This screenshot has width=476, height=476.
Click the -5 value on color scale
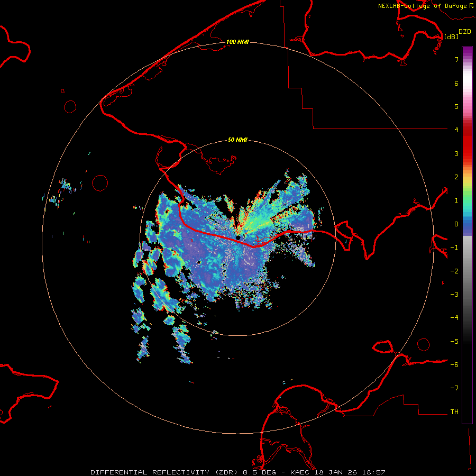point(454,342)
